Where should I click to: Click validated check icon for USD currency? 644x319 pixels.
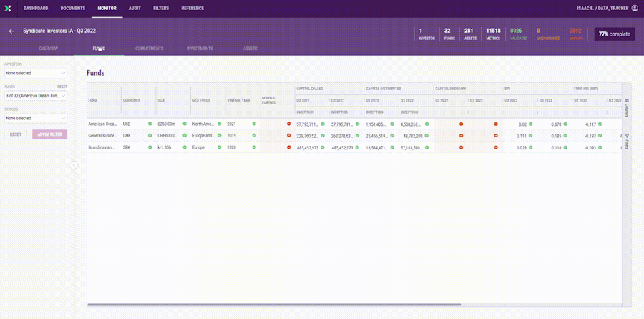click(150, 124)
